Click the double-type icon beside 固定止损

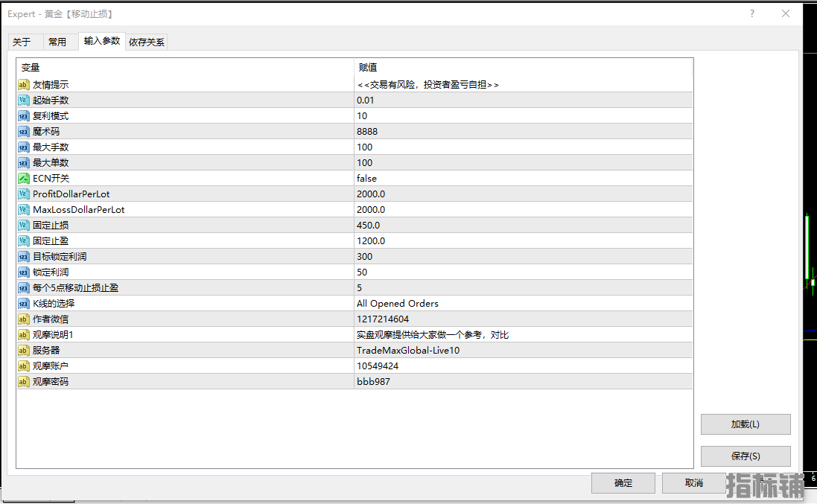click(x=23, y=225)
